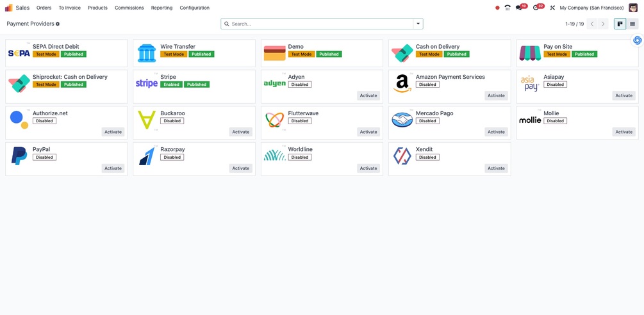Open the activities clock icon with badge
This screenshot has height=315, width=644.
tap(538, 8)
